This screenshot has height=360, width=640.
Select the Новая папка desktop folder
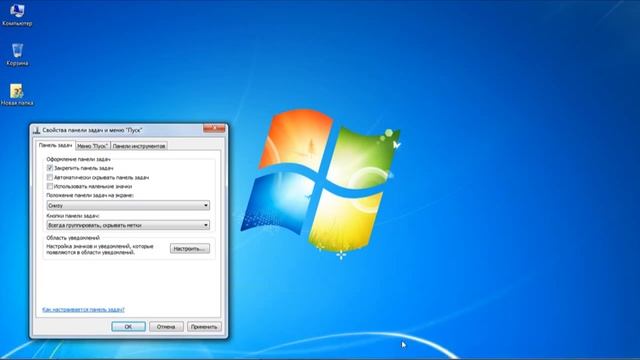pyautogui.click(x=17, y=94)
